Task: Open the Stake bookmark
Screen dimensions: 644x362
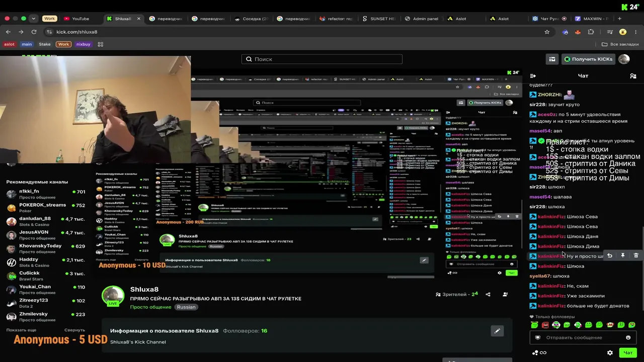Action: (45, 44)
